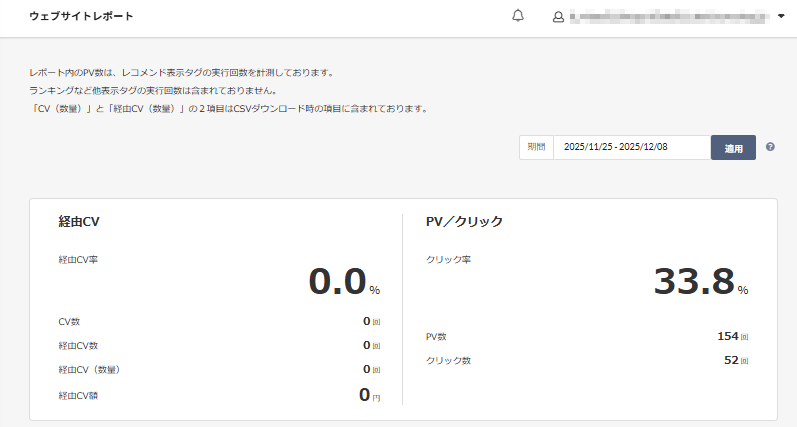Screen dimensions: 797x427
Task: Click the ウェブサイトレポート page title
Action: pyautogui.click(x=81, y=17)
